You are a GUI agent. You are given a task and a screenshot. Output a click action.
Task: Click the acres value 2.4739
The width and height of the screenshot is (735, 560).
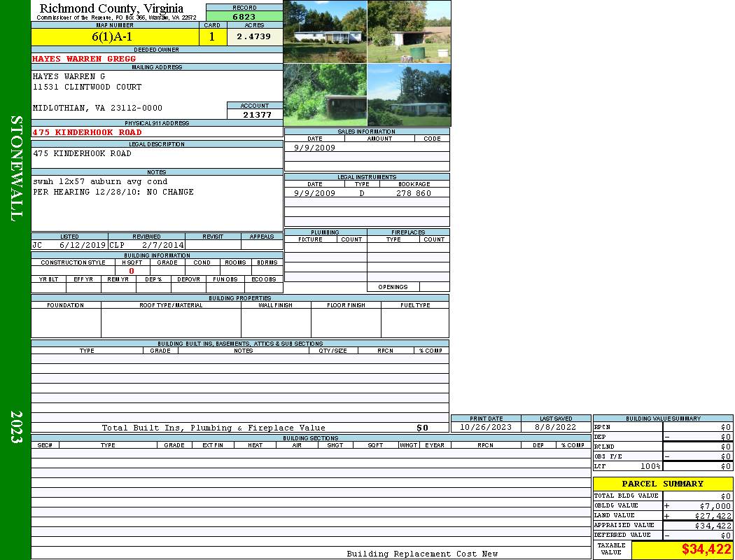click(253, 37)
